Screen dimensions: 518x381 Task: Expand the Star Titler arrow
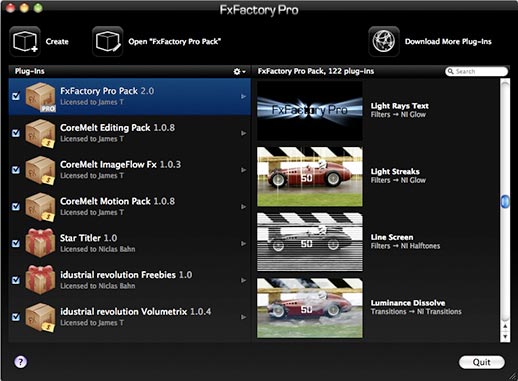click(244, 244)
